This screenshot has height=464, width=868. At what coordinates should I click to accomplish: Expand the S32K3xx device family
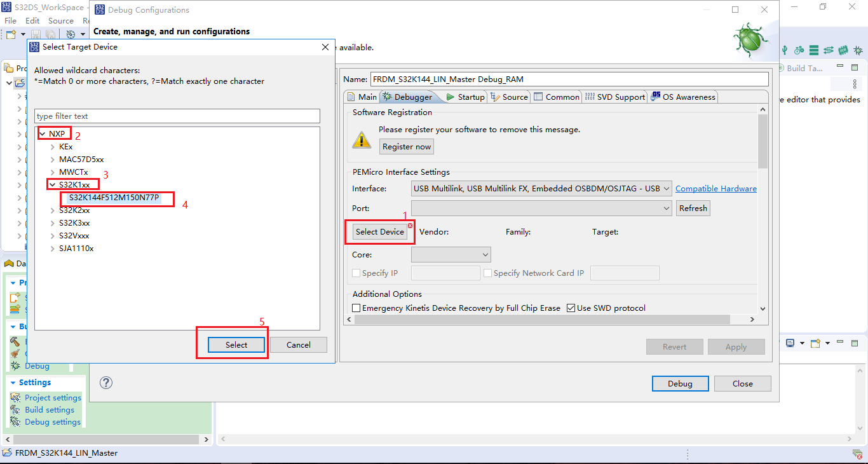[x=53, y=222]
